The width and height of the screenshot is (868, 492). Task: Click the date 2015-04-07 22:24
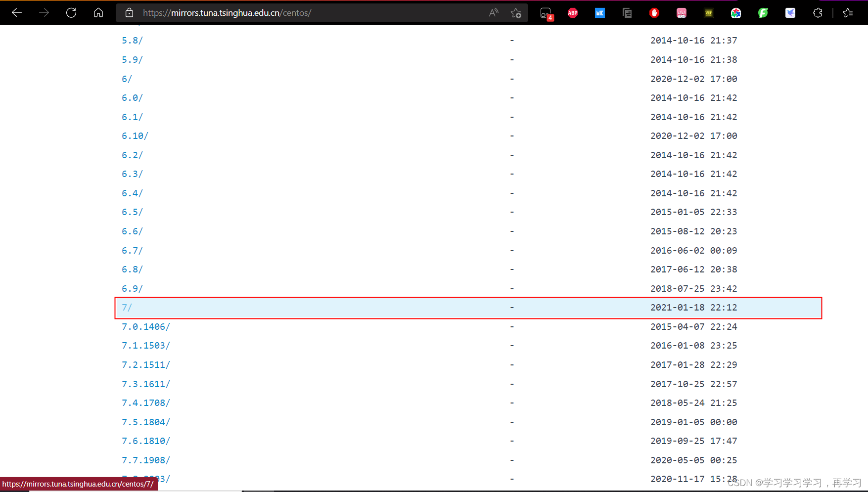pos(693,327)
